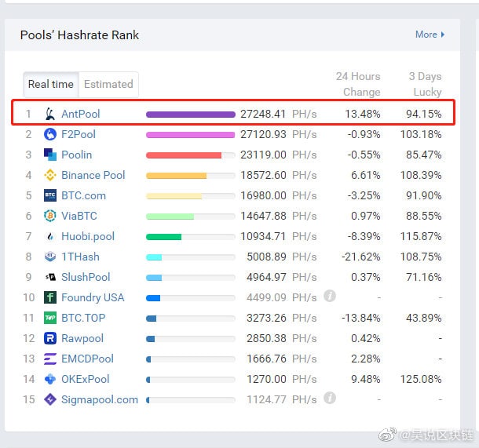Image resolution: width=479 pixels, height=448 pixels.
Task: Open the Rawpool link
Action: [x=82, y=338]
